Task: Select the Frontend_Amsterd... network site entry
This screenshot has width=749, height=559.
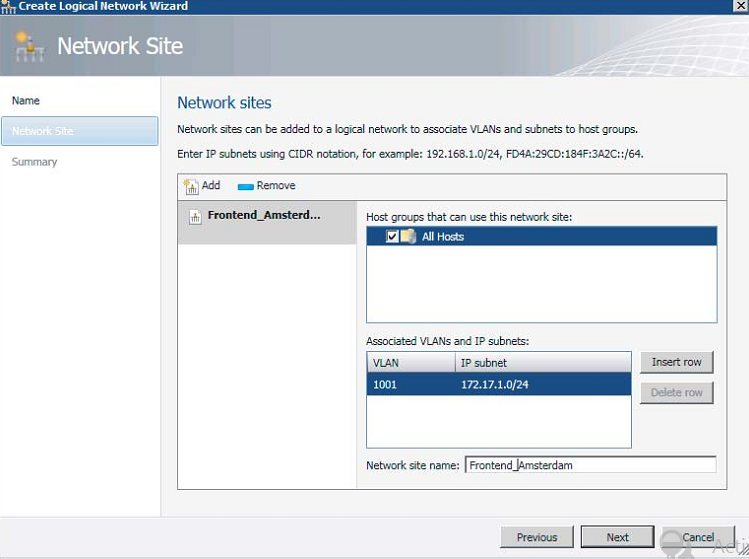Action: pos(267,223)
